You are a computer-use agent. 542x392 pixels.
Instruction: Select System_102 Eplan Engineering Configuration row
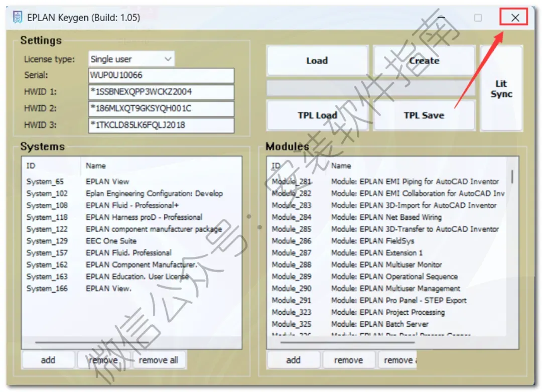131,193
